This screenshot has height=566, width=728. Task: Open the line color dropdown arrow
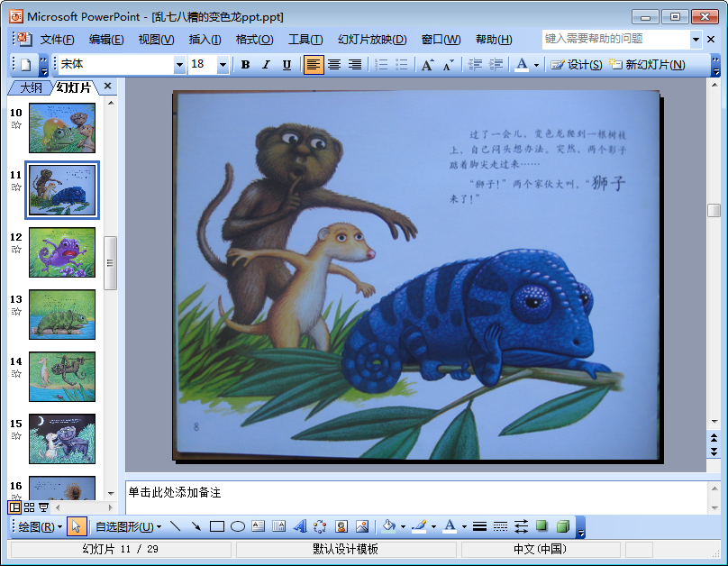433,526
